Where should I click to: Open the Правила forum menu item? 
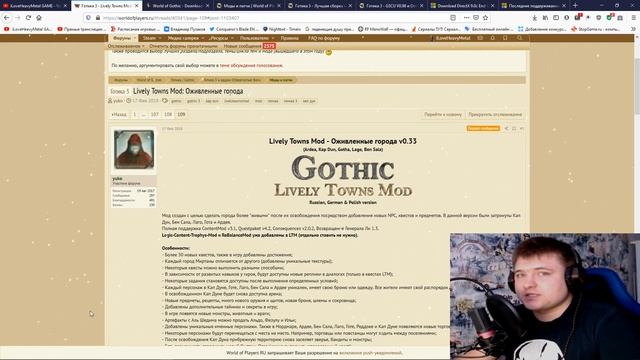point(289,38)
